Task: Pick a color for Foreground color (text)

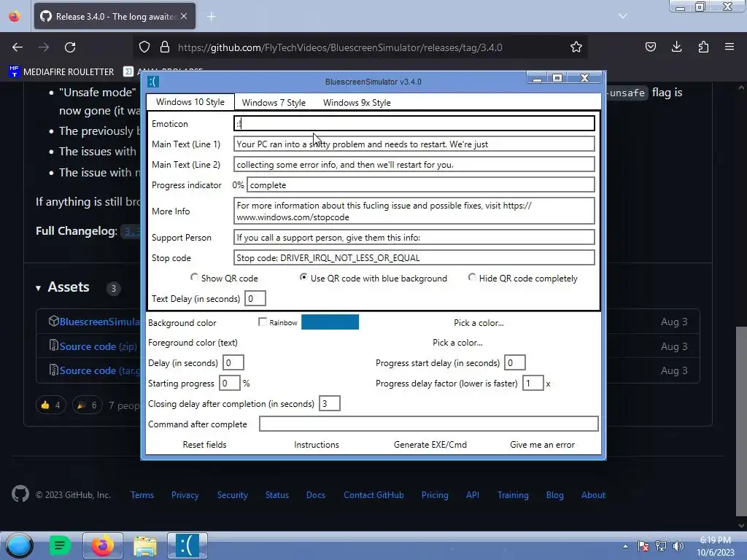Action: pyautogui.click(x=457, y=343)
